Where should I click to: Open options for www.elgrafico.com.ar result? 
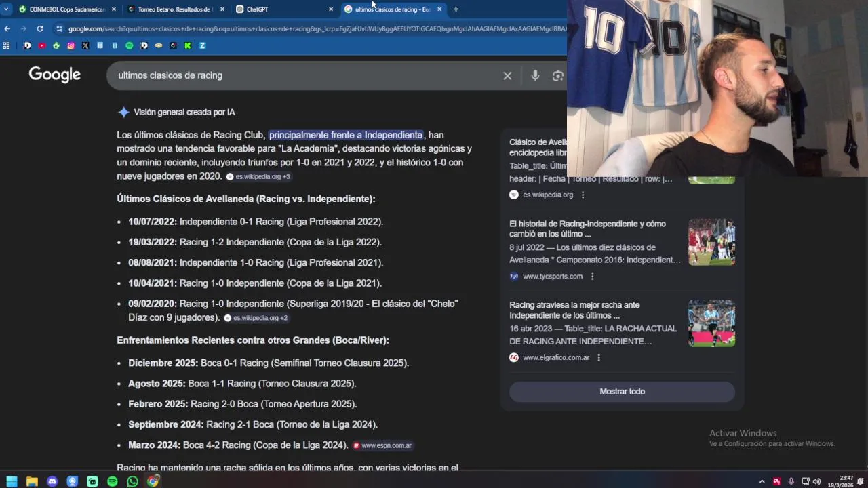click(x=598, y=357)
